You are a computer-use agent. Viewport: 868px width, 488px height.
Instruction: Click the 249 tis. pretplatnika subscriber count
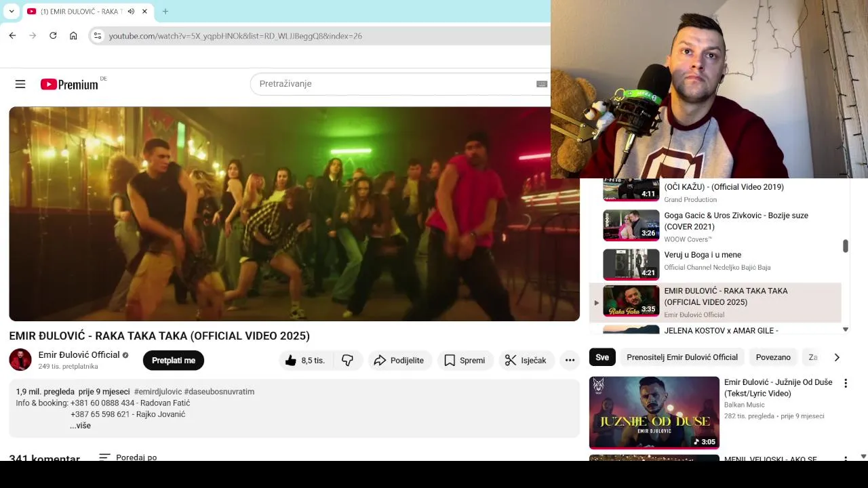[68, 367]
